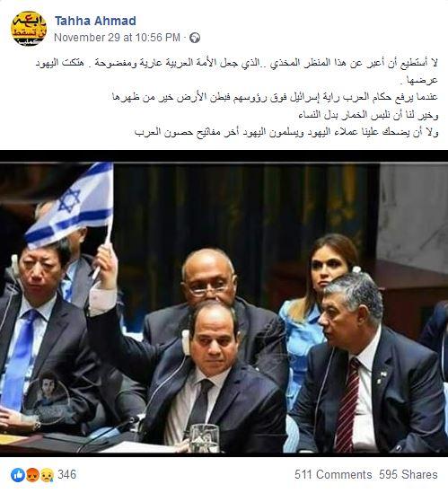Click the Sad reaction icon
This screenshot has height=493, width=448.
pos(47,475)
